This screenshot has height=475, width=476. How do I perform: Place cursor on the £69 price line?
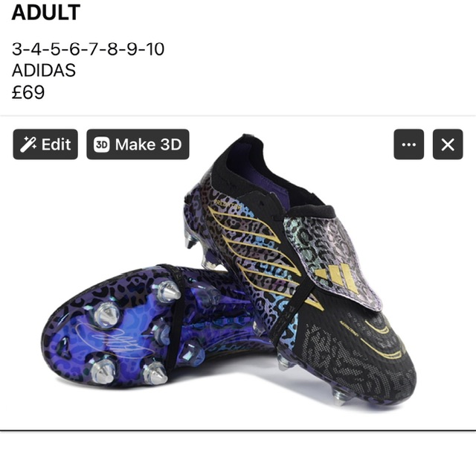(28, 92)
